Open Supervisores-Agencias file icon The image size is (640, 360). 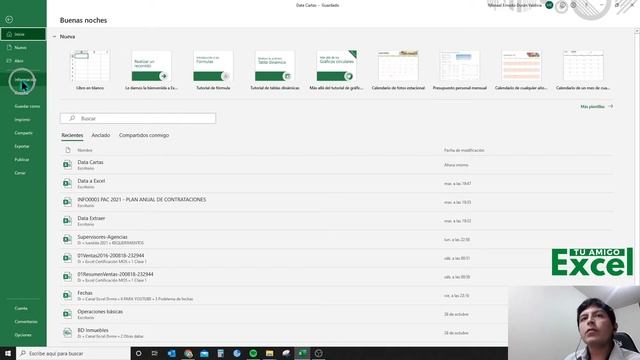[67, 239]
